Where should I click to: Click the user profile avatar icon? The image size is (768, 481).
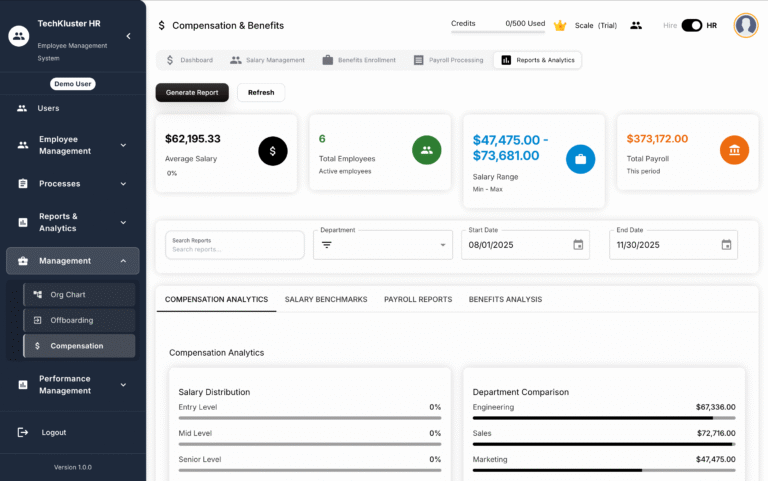(x=745, y=25)
